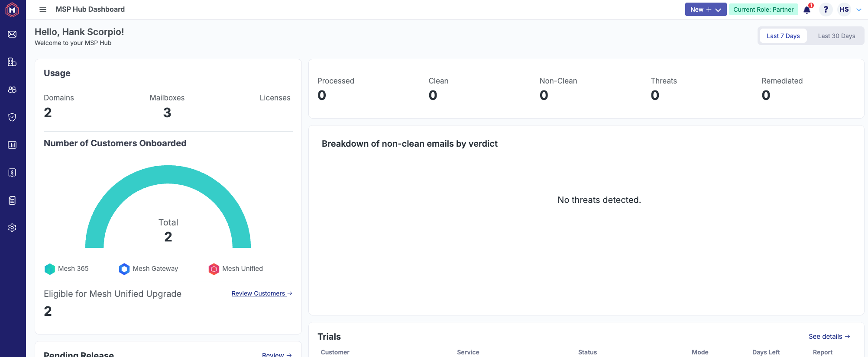The height and width of the screenshot is (357, 868).
Task: Expand the New dropdown button
Action: [706, 10]
